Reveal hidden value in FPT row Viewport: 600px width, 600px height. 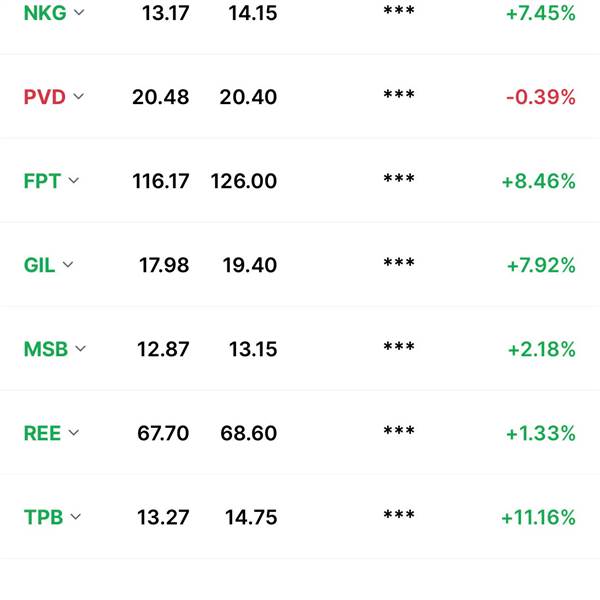tap(399, 179)
